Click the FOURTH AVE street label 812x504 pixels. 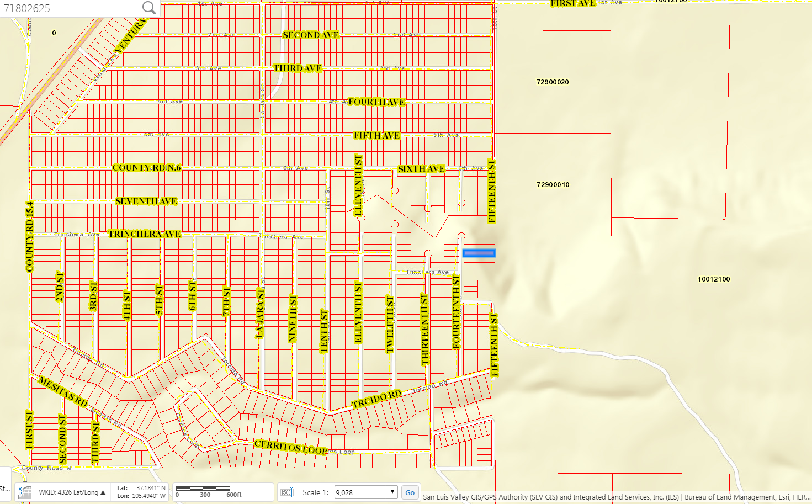[x=376, y=102]
